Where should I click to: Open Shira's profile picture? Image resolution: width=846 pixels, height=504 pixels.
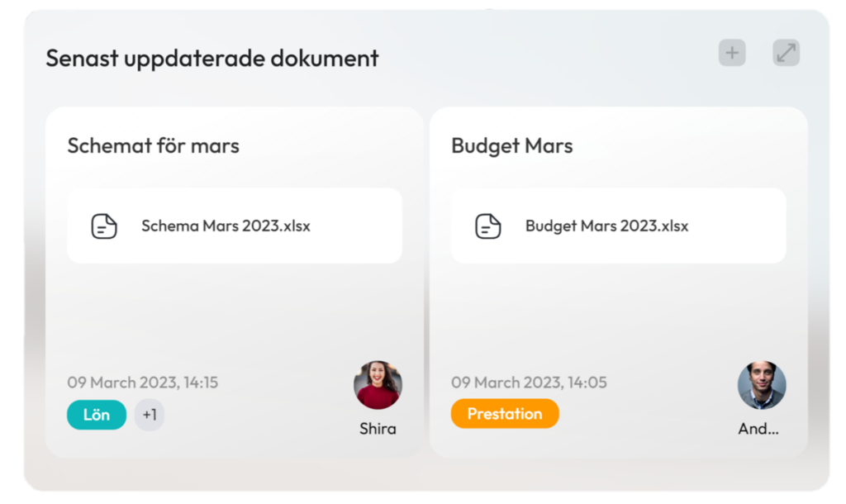coord(378,385)
